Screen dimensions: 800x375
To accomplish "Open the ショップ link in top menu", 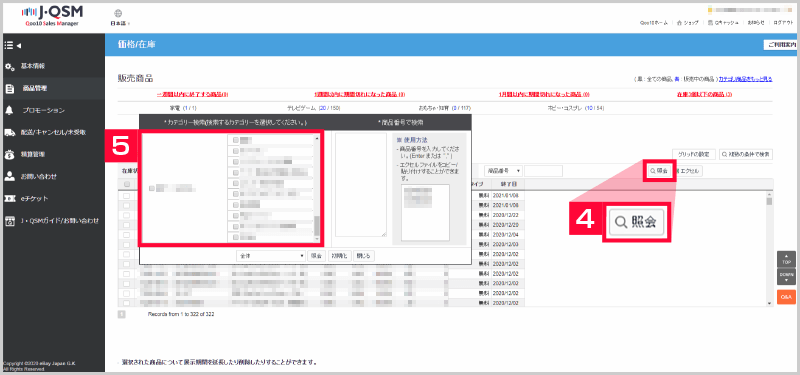I will 688,23.
